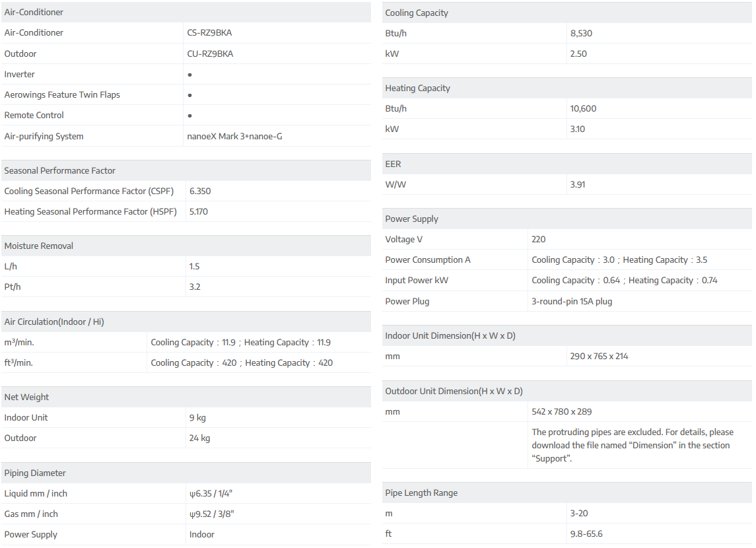Screen dimensions: 756x548
Task: Click the CS-RZ9BKA model number
Action: click(209, 32)
